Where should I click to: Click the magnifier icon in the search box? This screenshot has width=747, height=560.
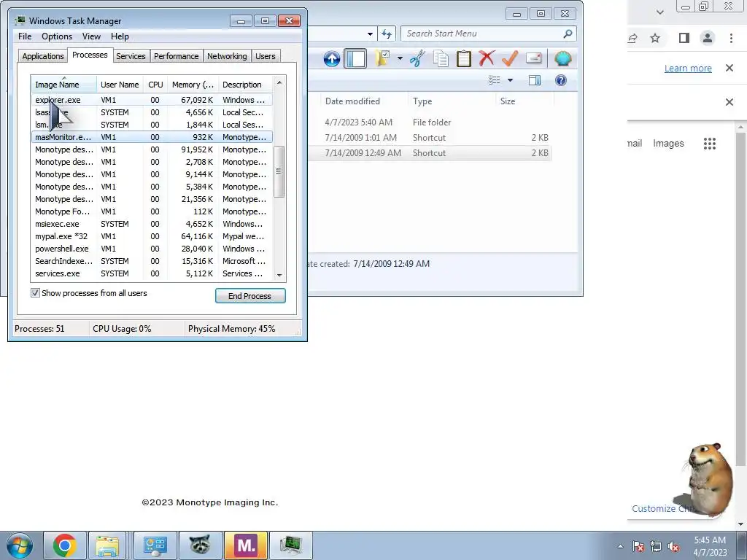568,34
